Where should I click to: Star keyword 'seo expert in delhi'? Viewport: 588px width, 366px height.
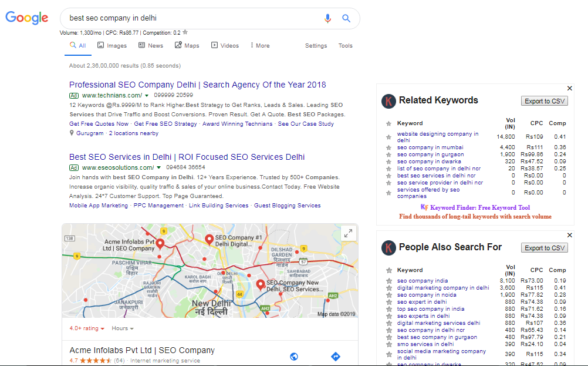click(389, 302)
